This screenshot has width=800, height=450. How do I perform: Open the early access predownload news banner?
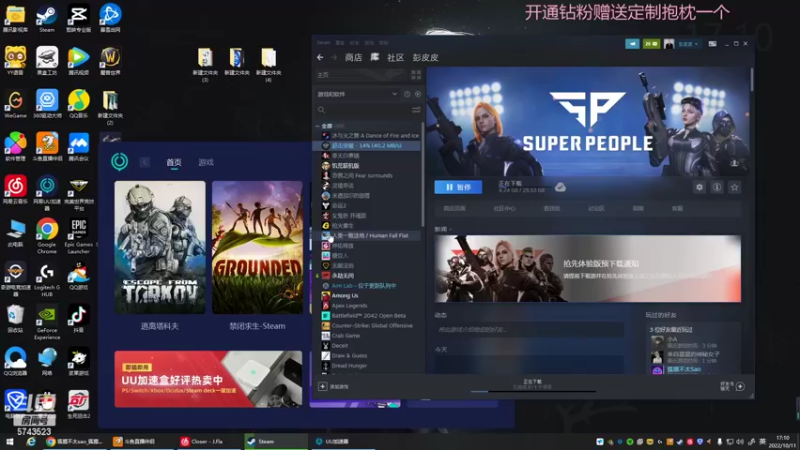tap(588, 268)
